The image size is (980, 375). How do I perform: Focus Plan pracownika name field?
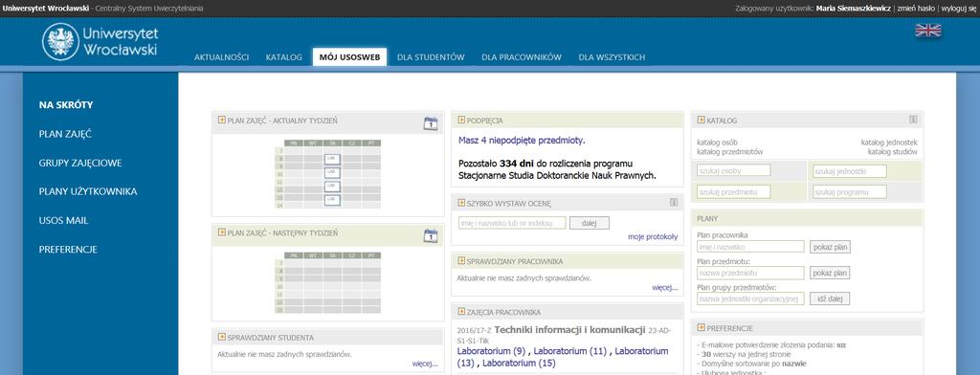click(x=750, y=247)
